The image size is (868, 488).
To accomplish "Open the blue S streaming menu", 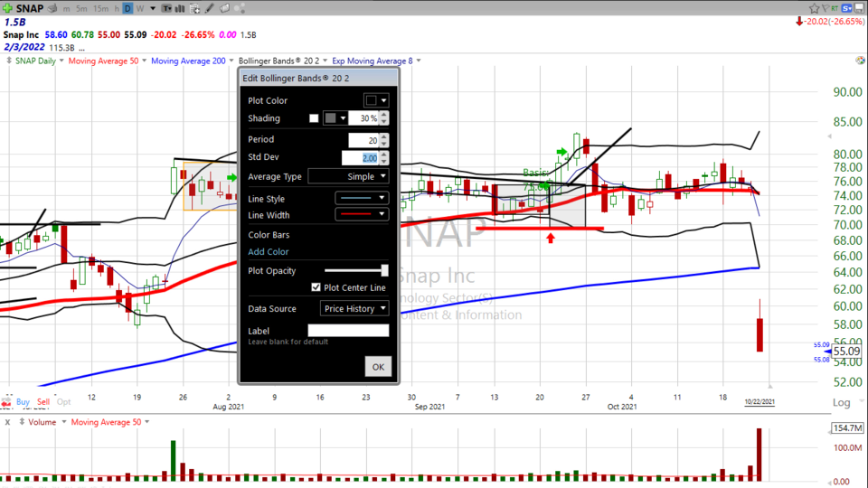I will pyautogui.click(x=847, y=8).
